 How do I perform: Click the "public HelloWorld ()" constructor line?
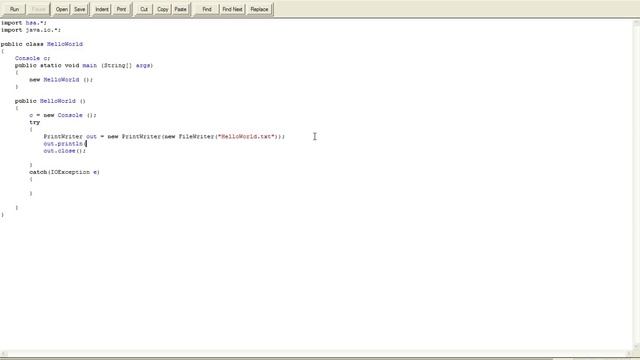click(x=50, y=101)
